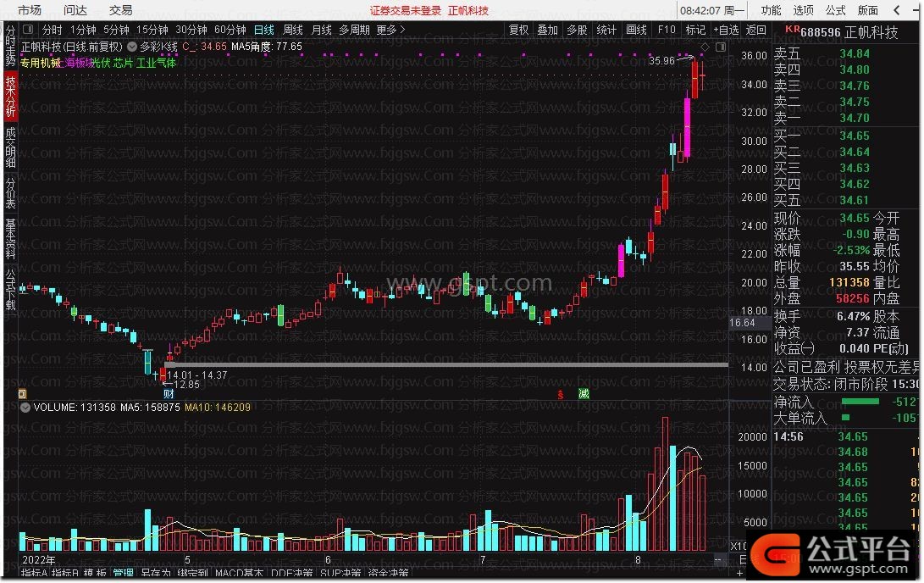The width and height of the screenshot is (924, 583).
Task: Click the red $ marker below the chart
Action: (561, 394)
